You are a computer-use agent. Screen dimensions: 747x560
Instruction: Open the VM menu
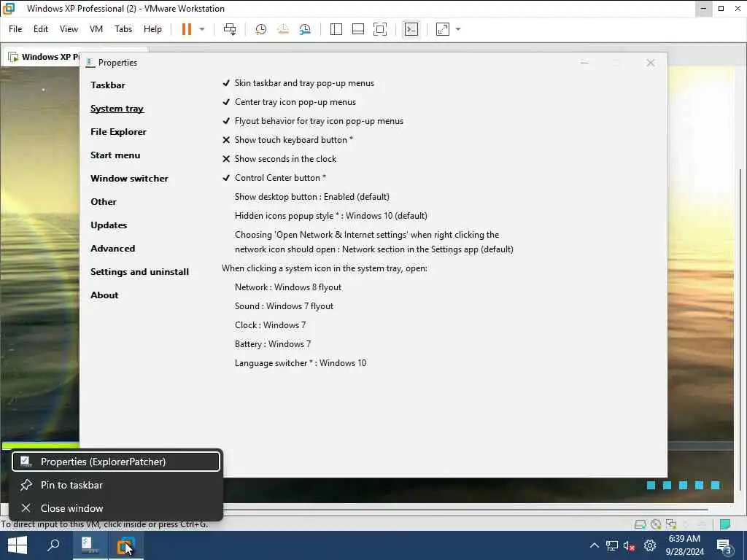[96, 29]
